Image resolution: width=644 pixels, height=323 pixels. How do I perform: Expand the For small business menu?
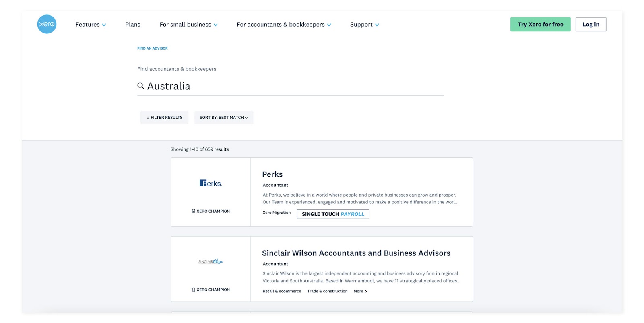click(188, 25)
